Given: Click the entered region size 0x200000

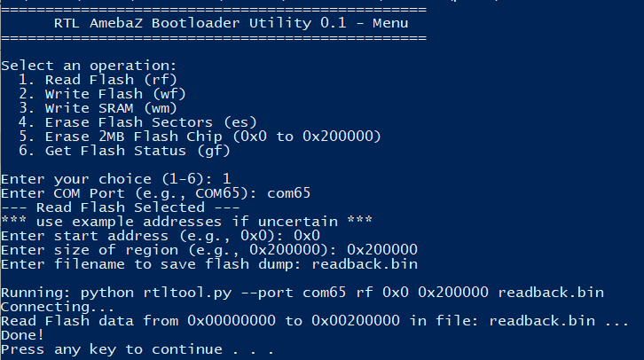Looking at the screenshot, I should 382,249.
